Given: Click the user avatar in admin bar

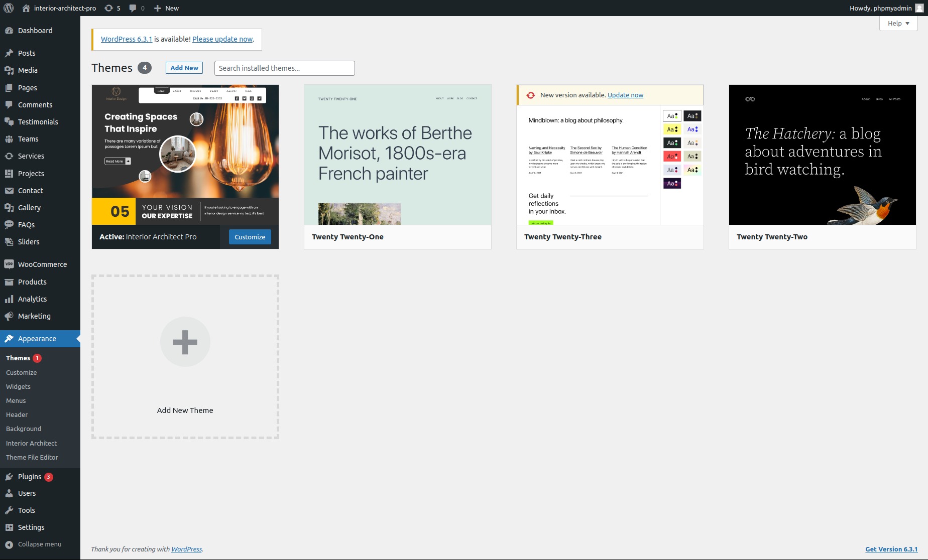Looking at the screenshot, I should point(919,8).
